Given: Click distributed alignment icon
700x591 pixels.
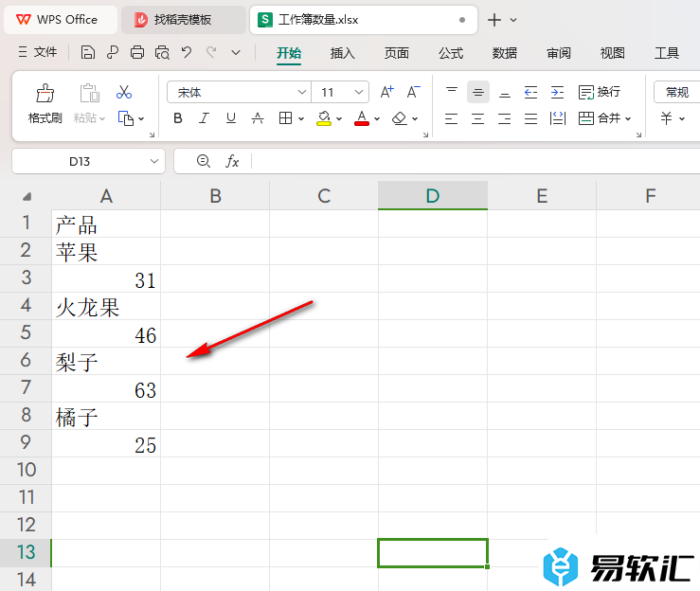Looking at the screenshot, I should (558, 118).
